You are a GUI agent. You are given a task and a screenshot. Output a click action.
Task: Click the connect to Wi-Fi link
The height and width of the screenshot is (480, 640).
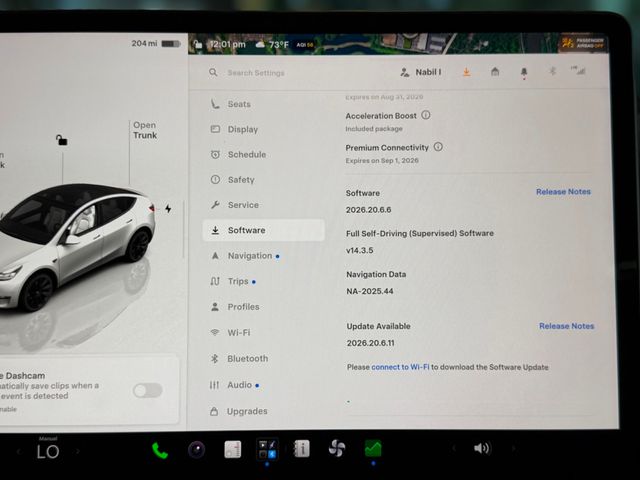[x=400, y=367]
